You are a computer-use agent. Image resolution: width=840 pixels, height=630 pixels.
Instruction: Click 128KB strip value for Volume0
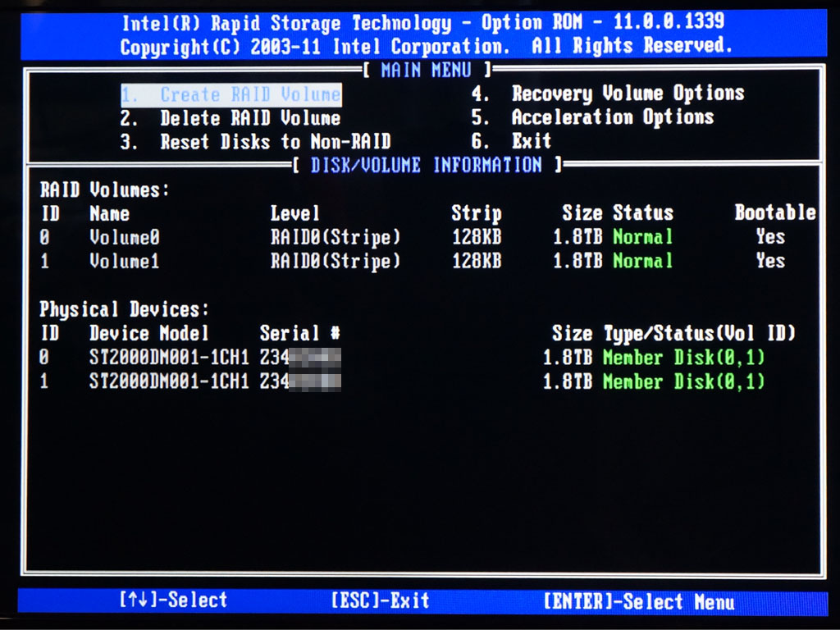(x=477, y=237)
